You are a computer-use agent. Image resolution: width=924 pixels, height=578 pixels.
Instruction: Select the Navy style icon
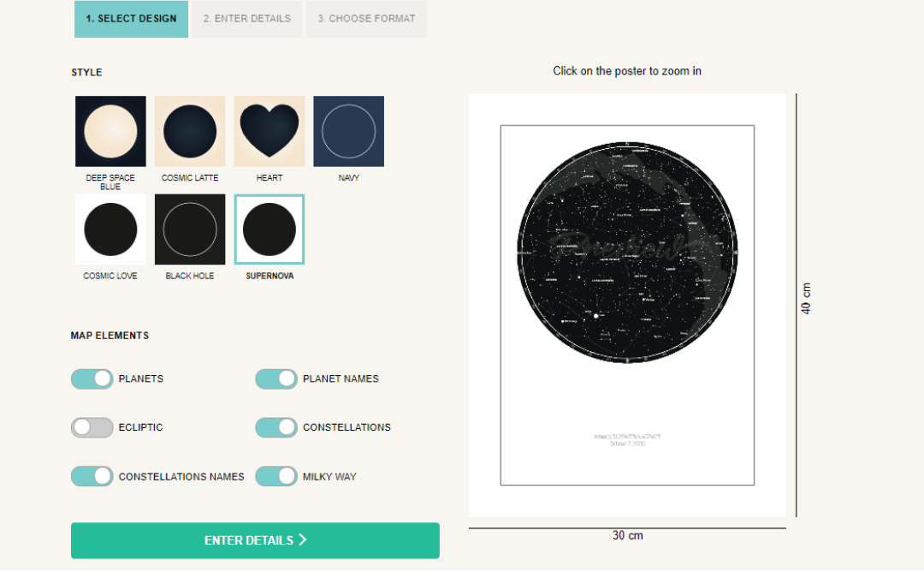[348, 131]
